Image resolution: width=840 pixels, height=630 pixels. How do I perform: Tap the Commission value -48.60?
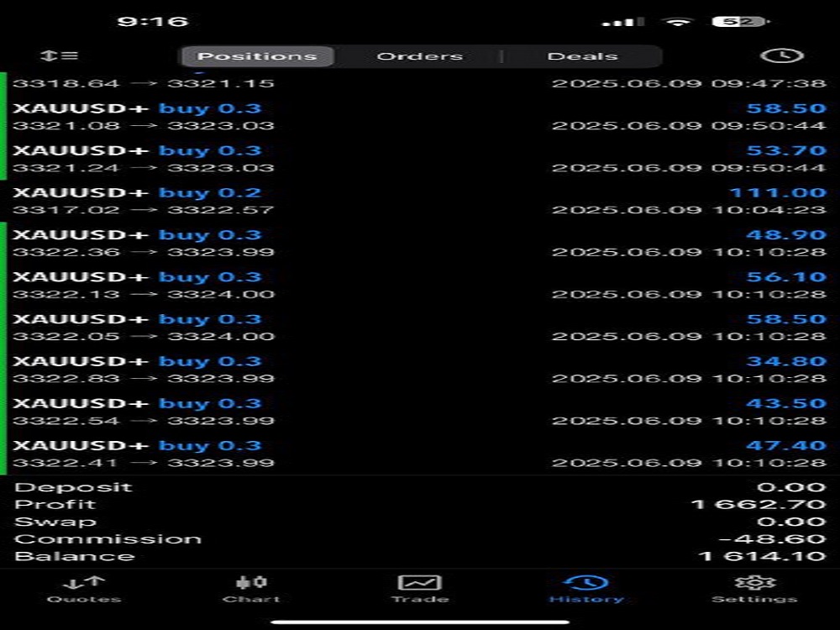pyautogui.click(x=772, y=539)
